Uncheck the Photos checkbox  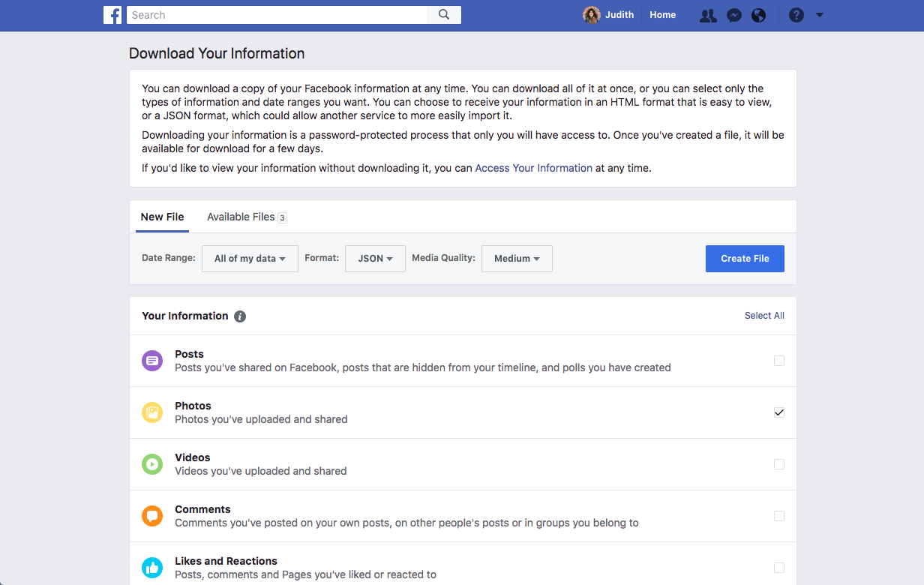(x=779, y=412)
